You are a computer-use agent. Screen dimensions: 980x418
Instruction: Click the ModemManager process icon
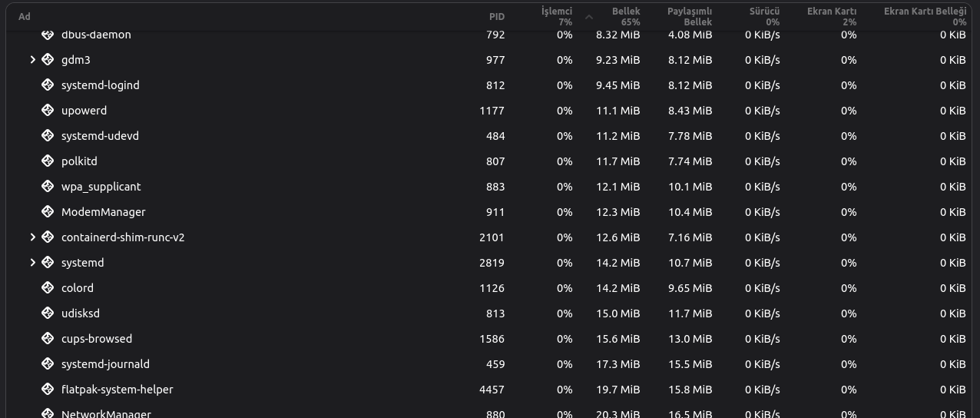pyautogui.click(x=48, y=212)
